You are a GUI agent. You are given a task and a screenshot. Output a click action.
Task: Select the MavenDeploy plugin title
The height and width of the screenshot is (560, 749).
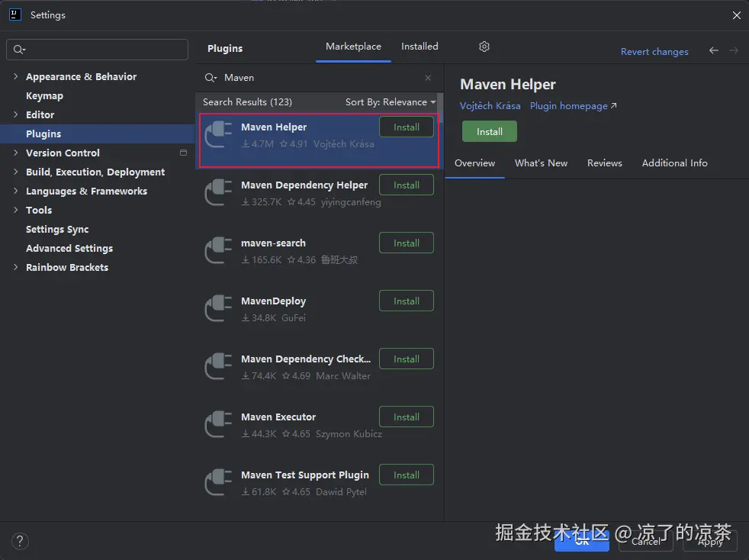273,301
